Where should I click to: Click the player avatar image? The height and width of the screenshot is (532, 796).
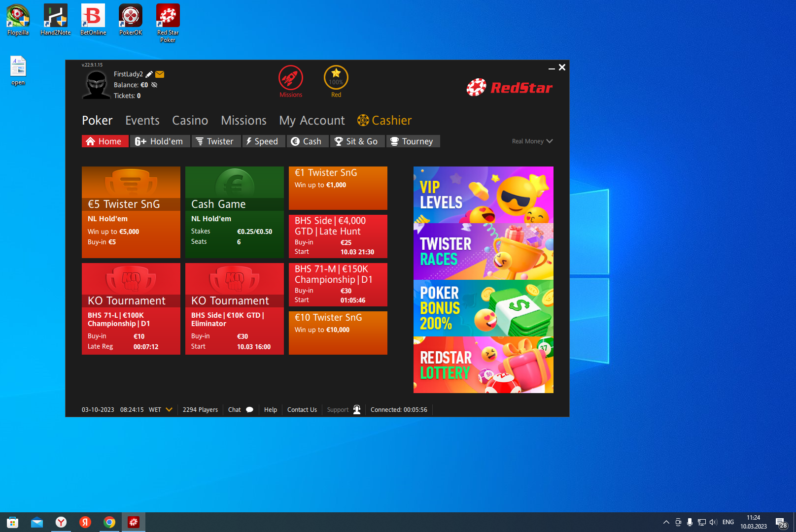click(x=96, y=85)
